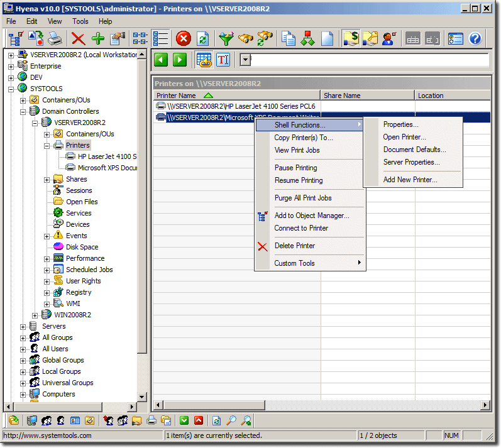Click the green forward arrow button
Screen dimensions: 501x448
coord(180,60)
